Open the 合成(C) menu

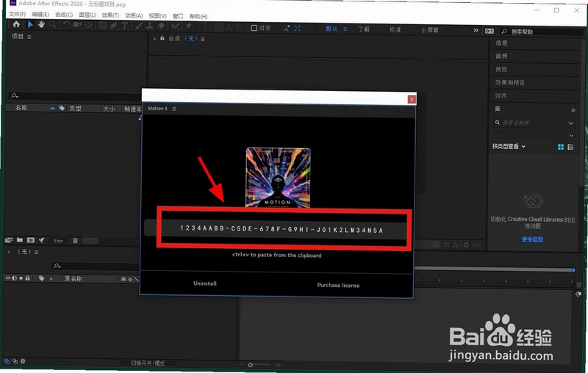tap(64, 15)
